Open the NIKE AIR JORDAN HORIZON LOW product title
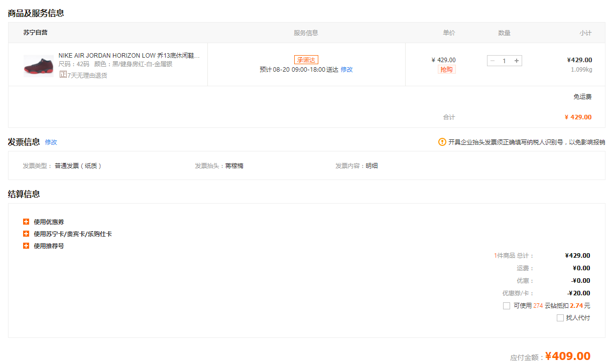The width and height of the screenshot is (609, 364). tap(129, 56)
